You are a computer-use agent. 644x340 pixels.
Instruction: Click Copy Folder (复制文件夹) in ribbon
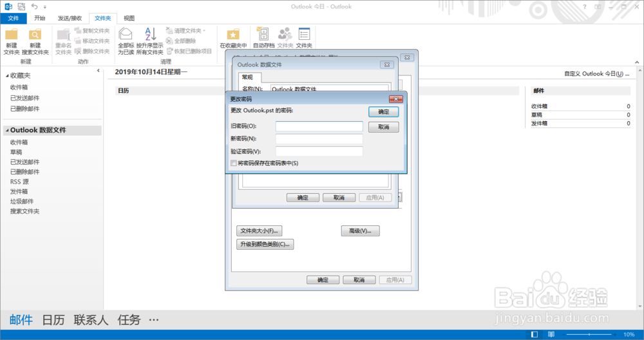(92, 31)
